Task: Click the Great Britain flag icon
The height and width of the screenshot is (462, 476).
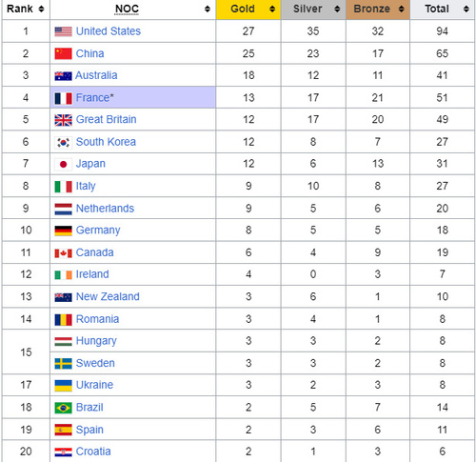Action: coord(63,120)
